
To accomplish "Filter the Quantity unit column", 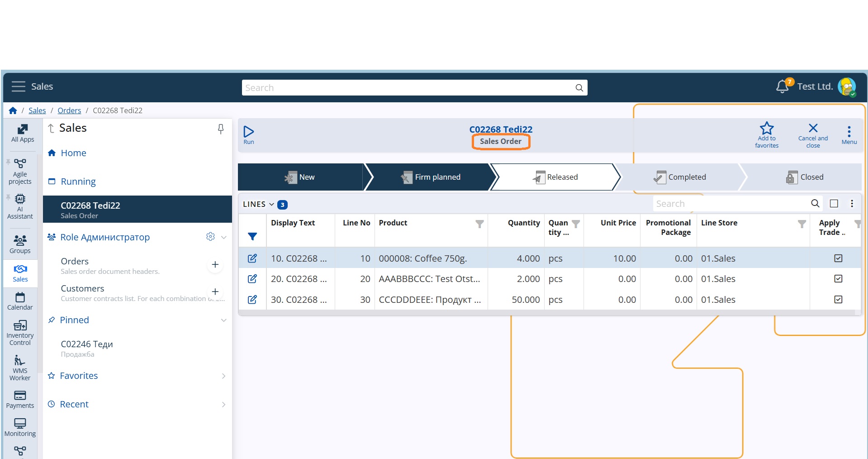I will 576,224.
